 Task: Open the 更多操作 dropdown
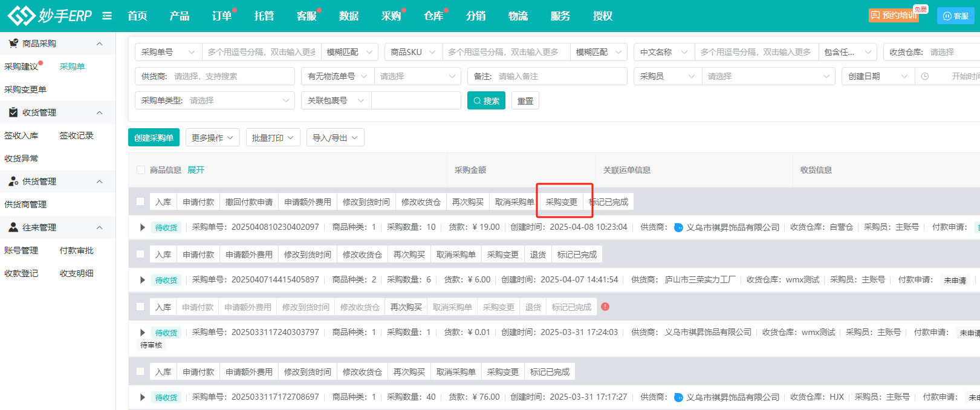pyautogui.click(x=212, y=138)
